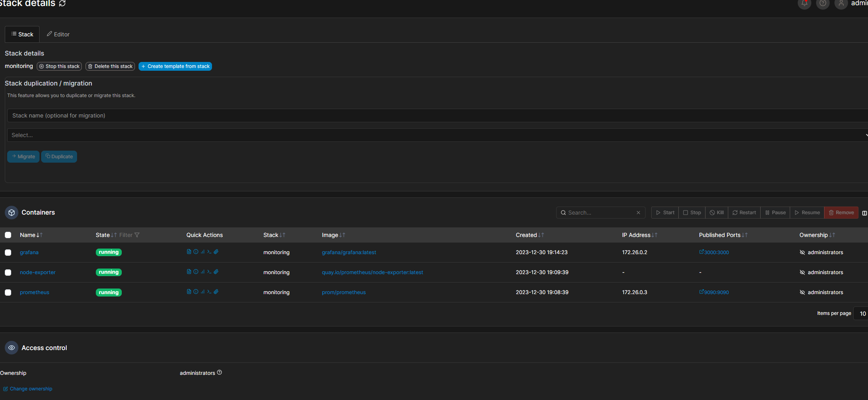Open the table column settings icon
The height and width of the screenshot is (400, 868).
864,213
